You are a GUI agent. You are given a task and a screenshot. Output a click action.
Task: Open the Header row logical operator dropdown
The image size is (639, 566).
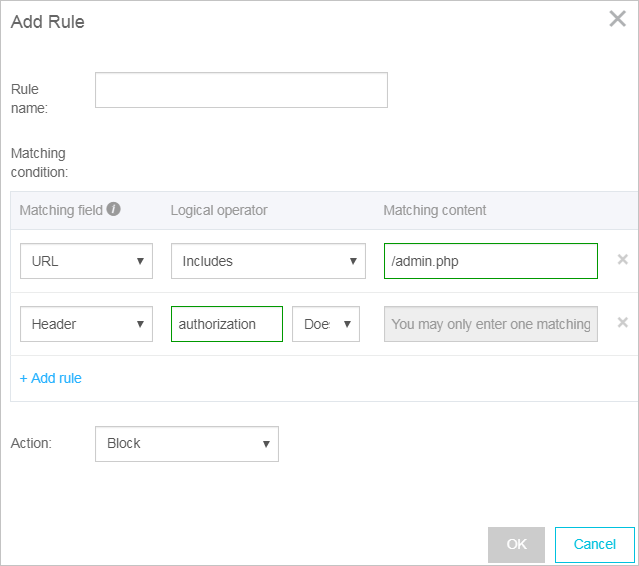[325, 324]
